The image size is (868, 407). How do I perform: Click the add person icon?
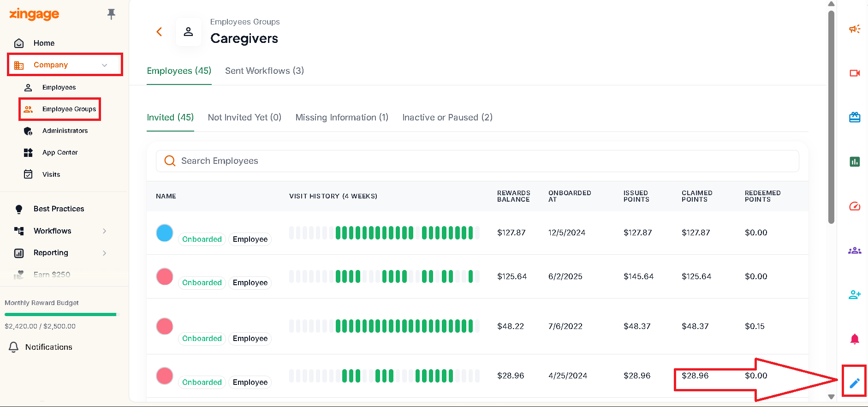[x=855, y=294]
